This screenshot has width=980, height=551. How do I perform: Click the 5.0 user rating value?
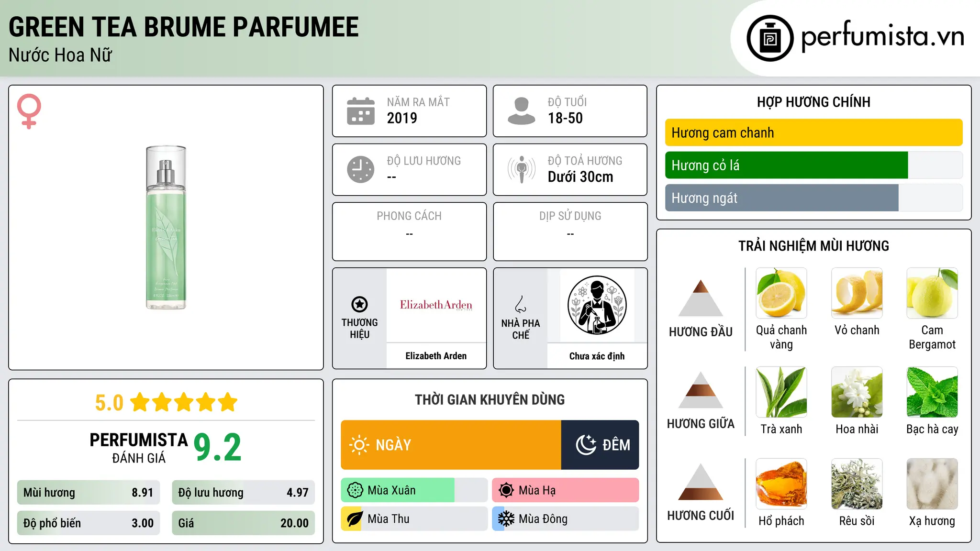point(109,402)
